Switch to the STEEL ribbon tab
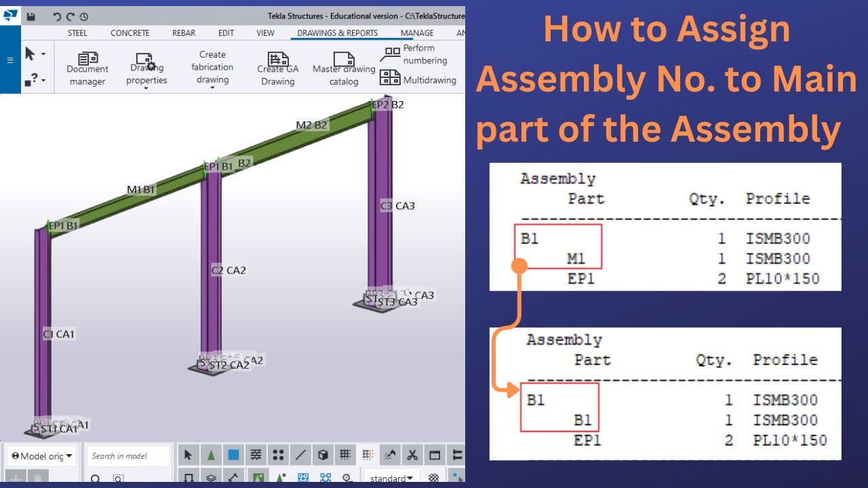 [77, 33]
